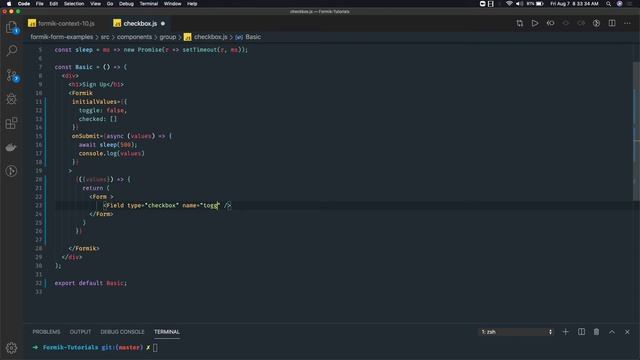Click the editor vertical scrollbar
Viewport: 640px width, 360px height.
point(637,131)
